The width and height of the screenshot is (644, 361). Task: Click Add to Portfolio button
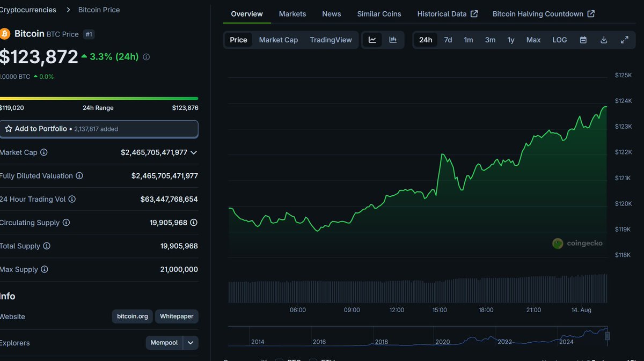99,129
